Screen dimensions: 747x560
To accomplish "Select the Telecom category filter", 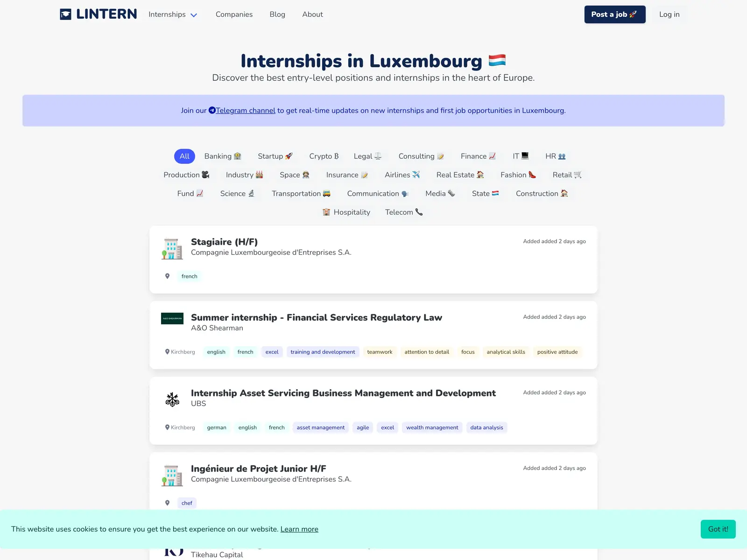I will click(404, 212).
